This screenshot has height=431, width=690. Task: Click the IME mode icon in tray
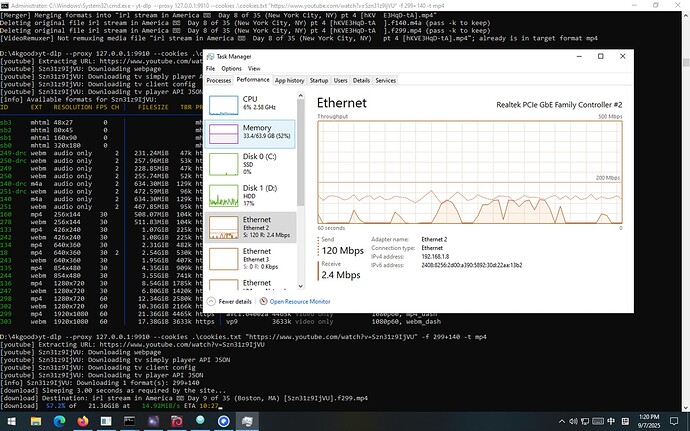625,421
